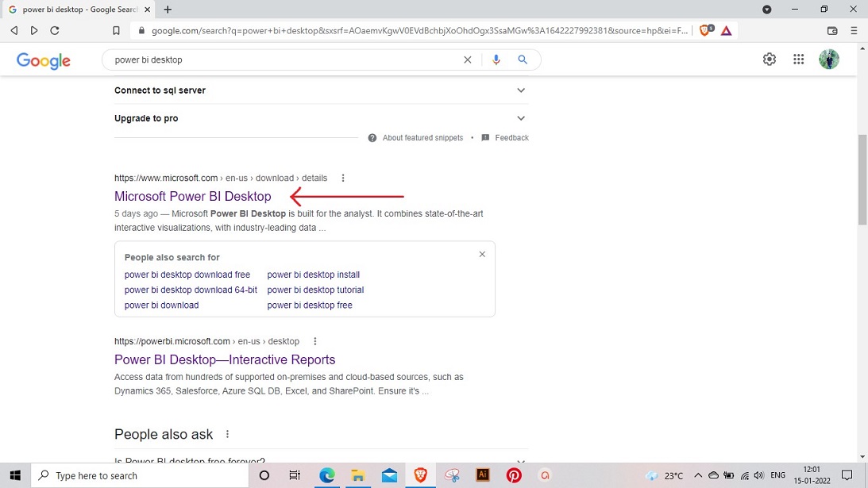Select the power bi desktop browser tab

[78, 10]
